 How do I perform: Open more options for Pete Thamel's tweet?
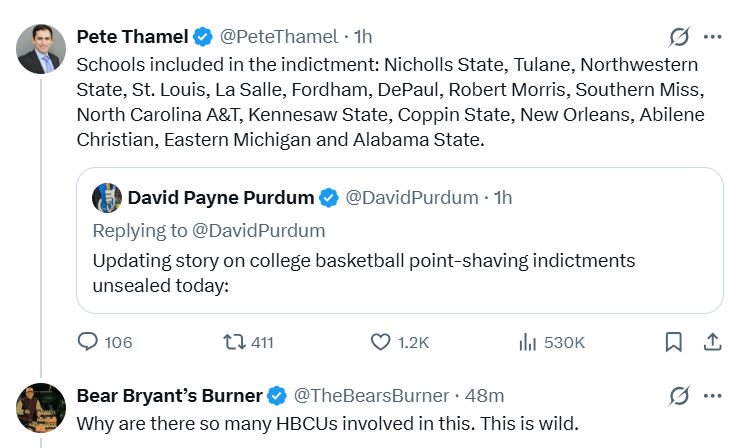712,38
